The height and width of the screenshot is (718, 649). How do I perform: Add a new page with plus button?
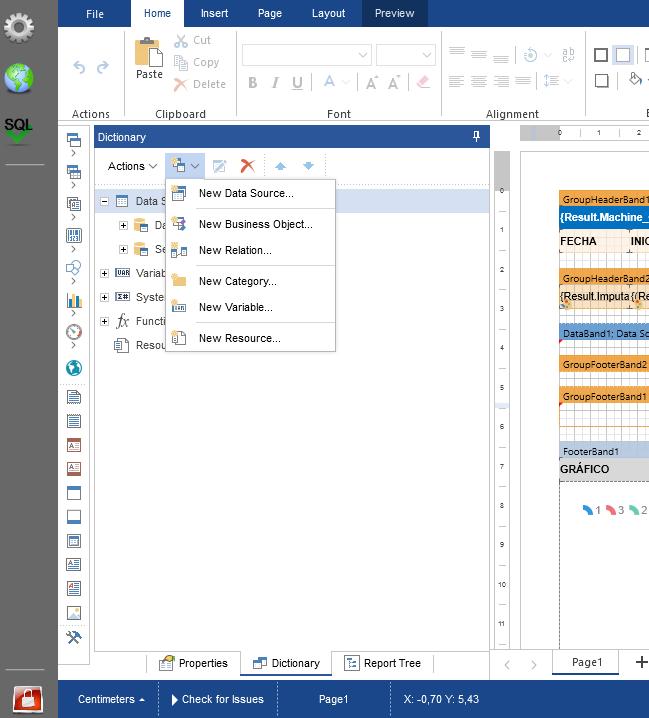tap(641, 662)
